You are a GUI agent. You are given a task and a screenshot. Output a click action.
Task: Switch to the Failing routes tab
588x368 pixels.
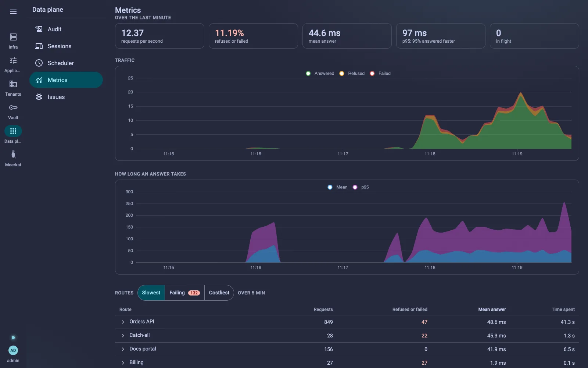(x=184, y=293)
